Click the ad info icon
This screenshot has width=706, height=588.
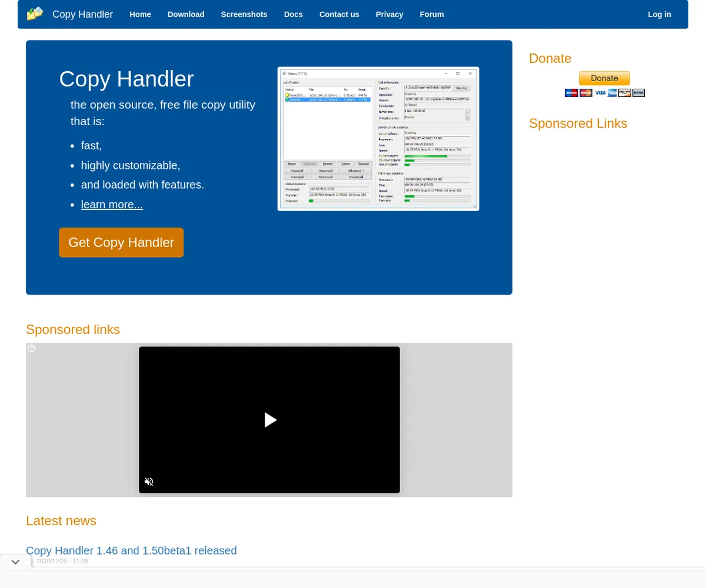pos(32,349)
